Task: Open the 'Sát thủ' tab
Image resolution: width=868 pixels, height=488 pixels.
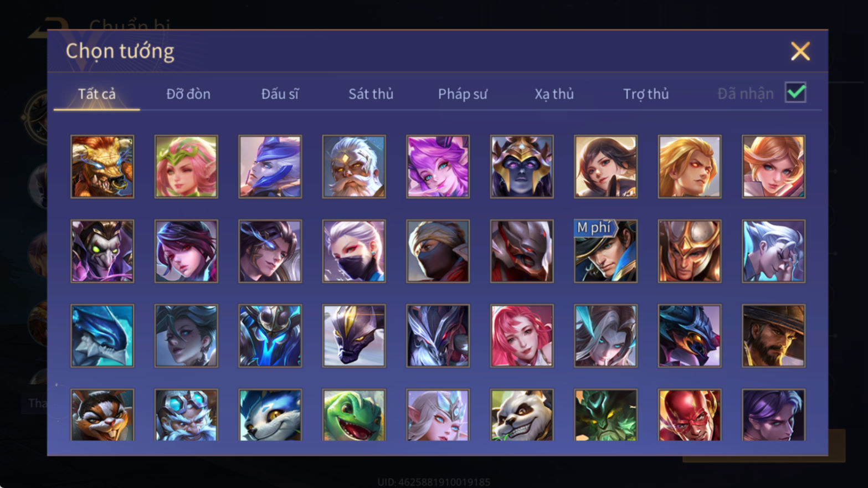Action: (371, 94)
